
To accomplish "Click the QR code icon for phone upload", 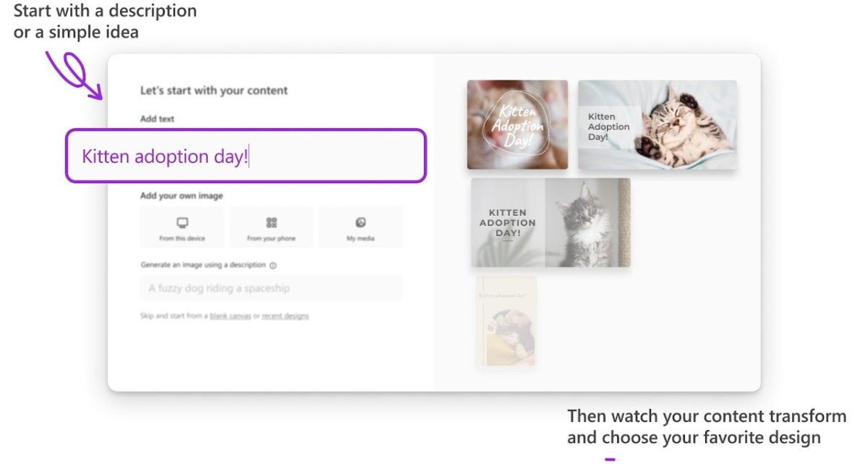I will coord(271,222).
